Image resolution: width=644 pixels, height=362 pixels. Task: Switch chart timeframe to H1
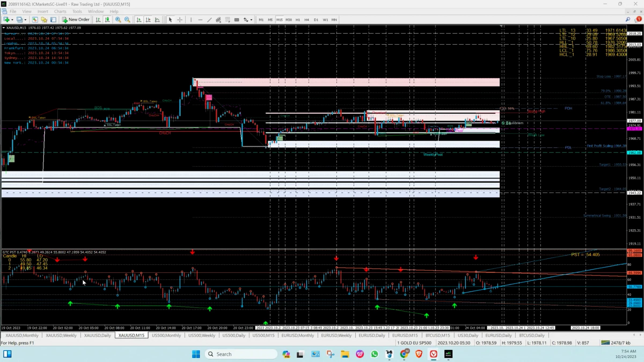click(x=298, y=20)
